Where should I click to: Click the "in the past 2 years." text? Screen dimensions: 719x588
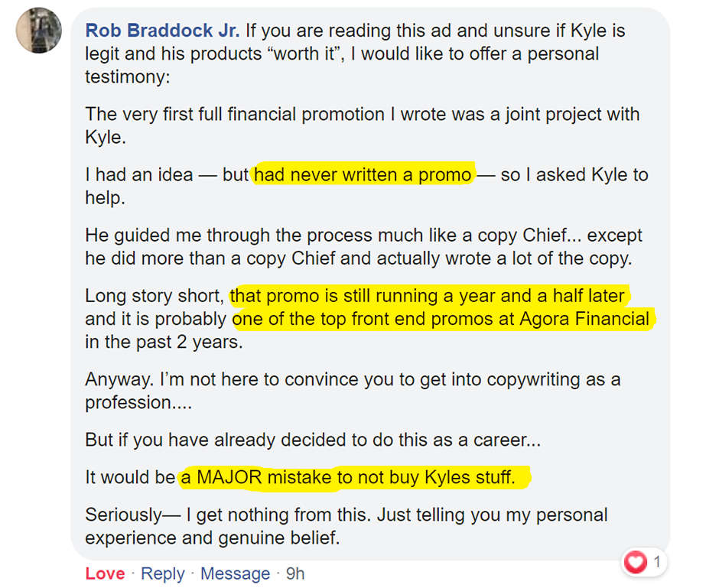pyautogui.click(x=164, y=343)
